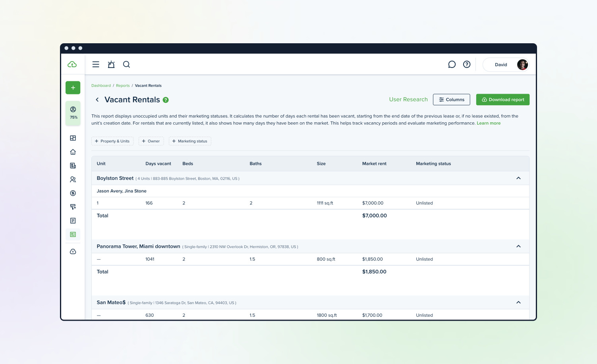Open the alarm notifications icon
Image resolution: width=597 pixels, height=364 pixels.
coord(111,64)
